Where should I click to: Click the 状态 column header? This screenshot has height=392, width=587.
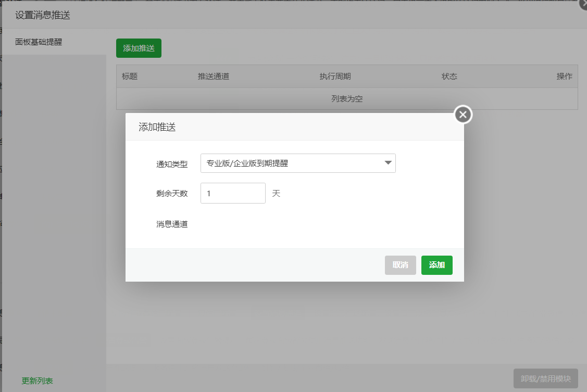(449, 77)
